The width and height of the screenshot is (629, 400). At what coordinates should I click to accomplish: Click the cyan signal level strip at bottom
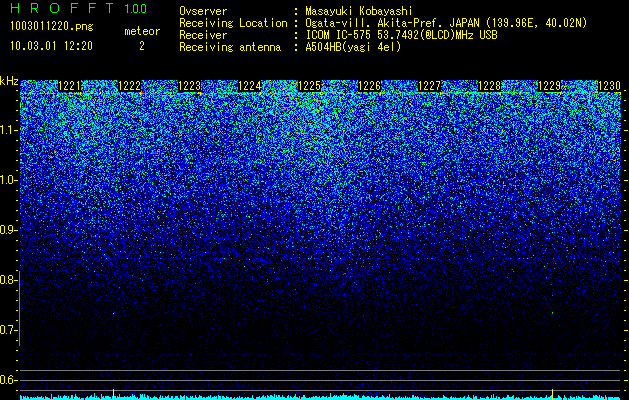[x=320, y=397]
